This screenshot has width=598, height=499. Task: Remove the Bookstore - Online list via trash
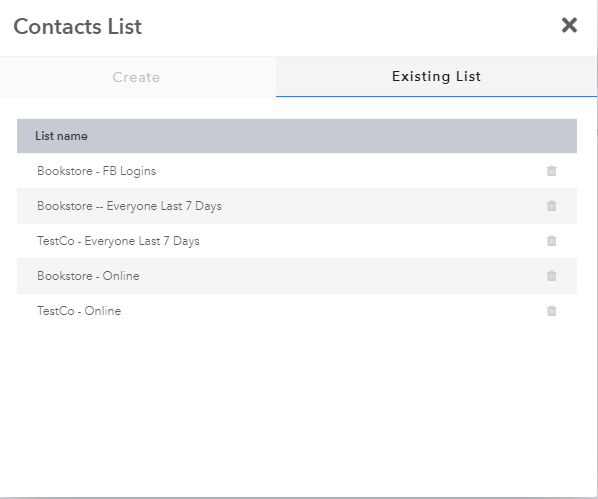551,275
